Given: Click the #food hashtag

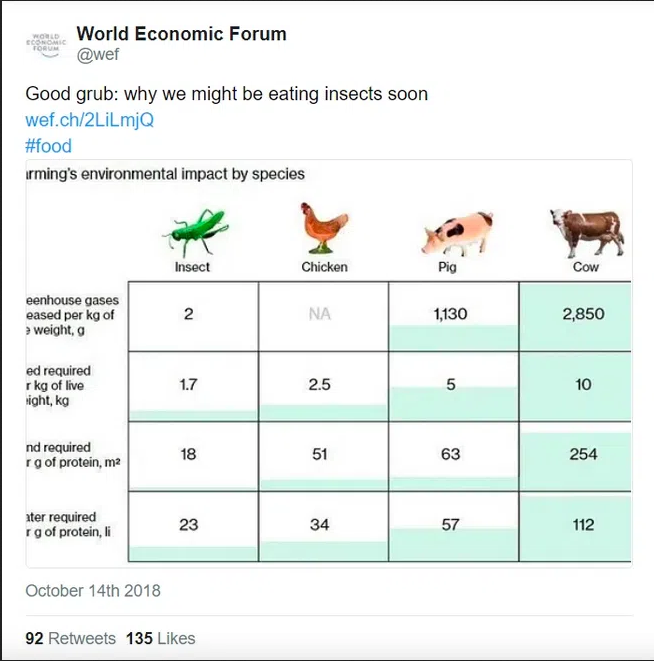Looking at the screenshot, I should point(49,146).
